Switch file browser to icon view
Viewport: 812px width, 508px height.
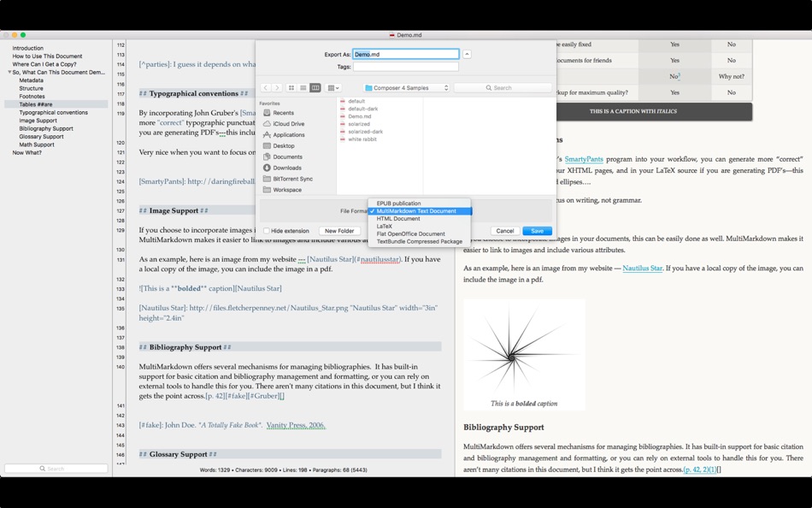point(292,88)
